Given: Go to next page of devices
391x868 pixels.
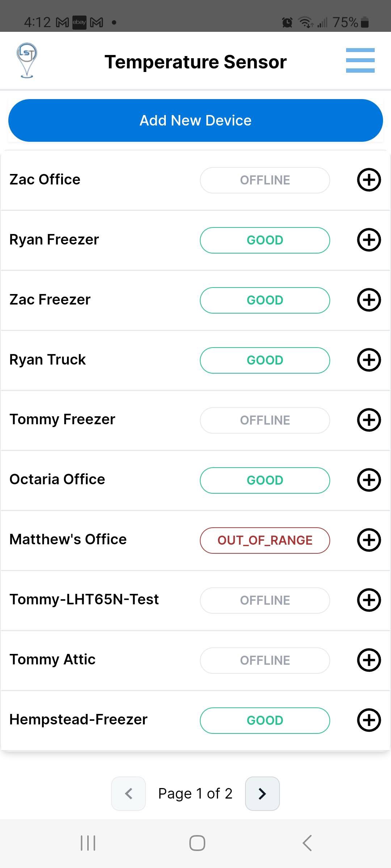Looking at the screenshot, I should pyautogui.click(x=262, y=793).
